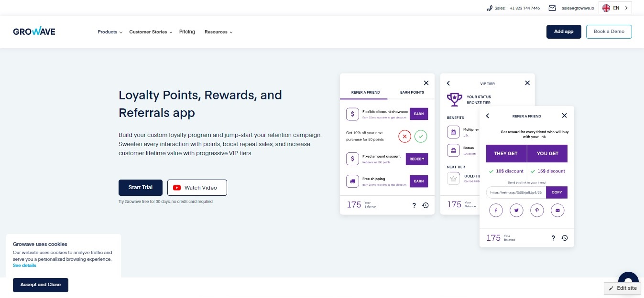Accept and close the cookie banner
This screenshot has height=298, width=644.
point(41,285)
